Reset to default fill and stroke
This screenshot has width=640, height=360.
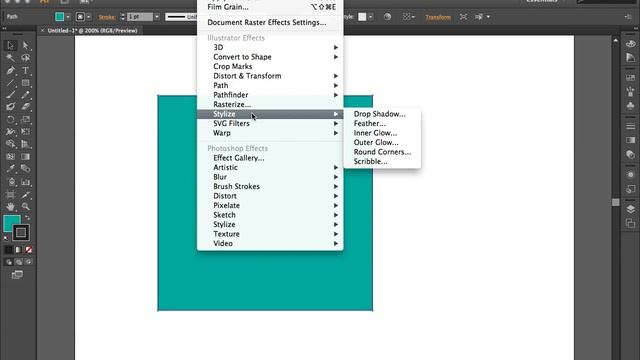tap(7, 238)
